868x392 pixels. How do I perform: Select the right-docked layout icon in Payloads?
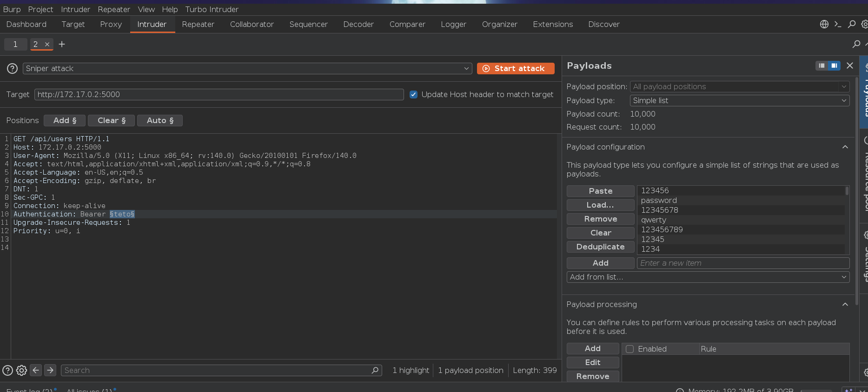click(835, 65)
